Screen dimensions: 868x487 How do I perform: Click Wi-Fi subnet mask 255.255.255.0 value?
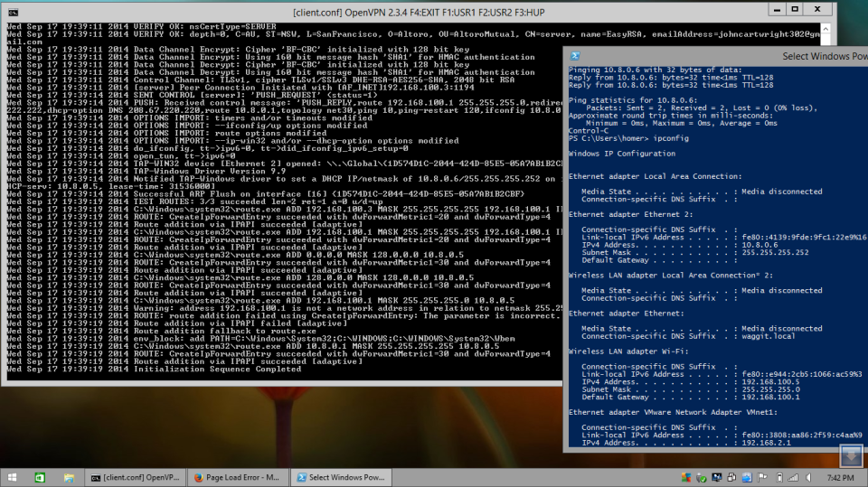770,389
